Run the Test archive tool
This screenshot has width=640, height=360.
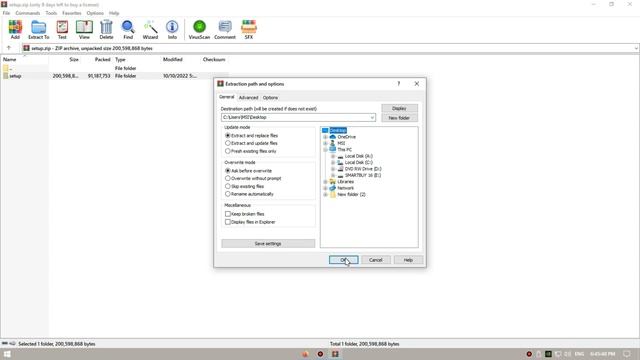[62, 29]
